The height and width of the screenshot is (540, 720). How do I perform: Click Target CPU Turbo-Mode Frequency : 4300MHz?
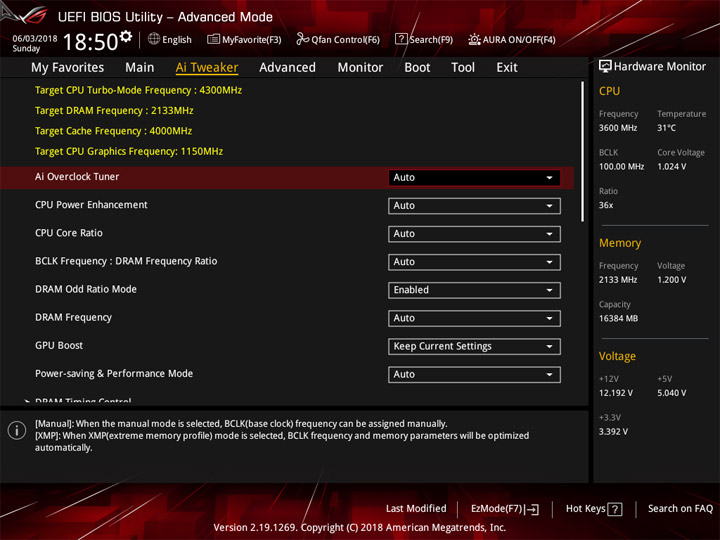[x=138, y=90]
